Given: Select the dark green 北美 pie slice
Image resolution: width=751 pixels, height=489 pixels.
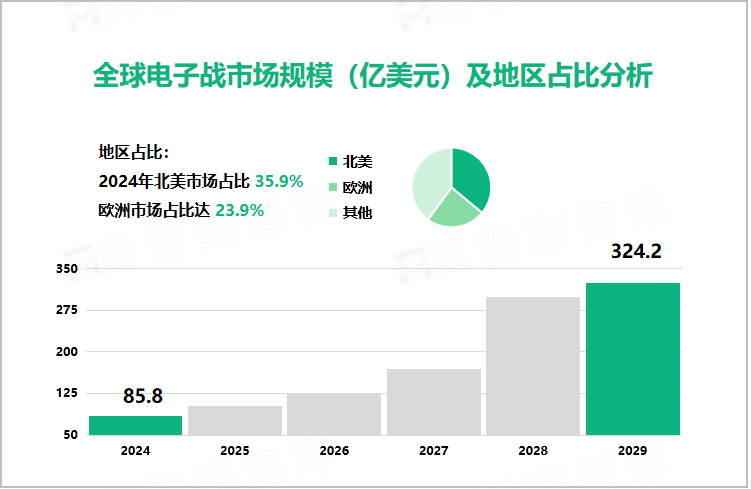Looking at the screenshot, I should point(472,177).
